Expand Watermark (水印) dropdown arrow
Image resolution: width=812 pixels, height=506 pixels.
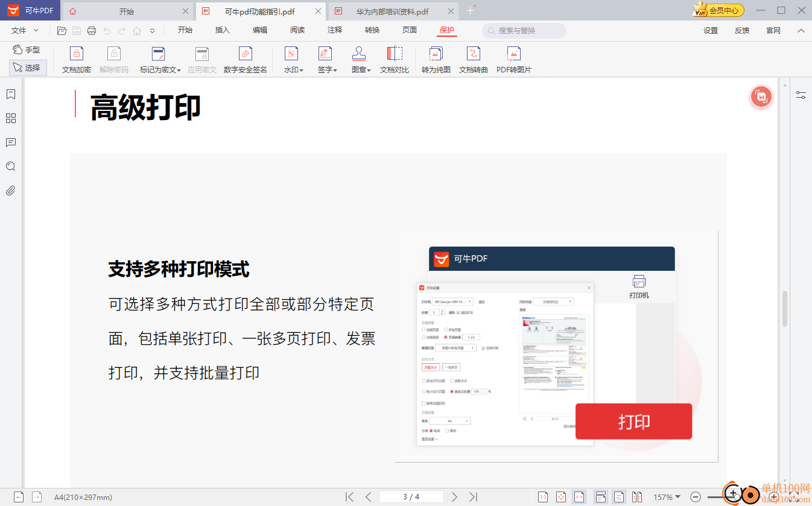(x=301, y=70)
